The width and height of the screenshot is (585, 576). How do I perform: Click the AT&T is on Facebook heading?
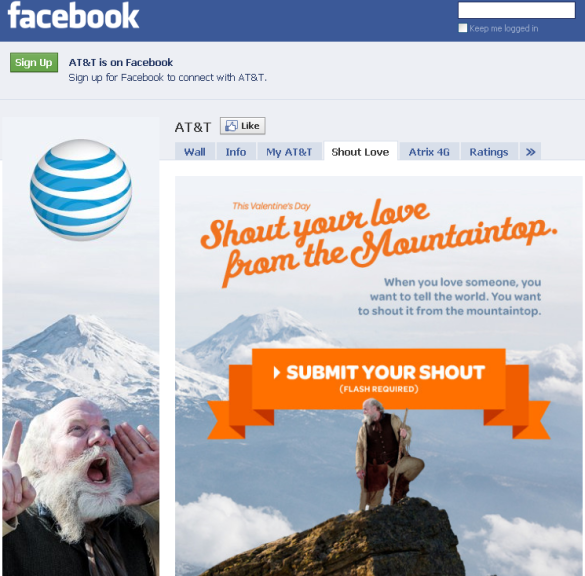coord(121,62)
